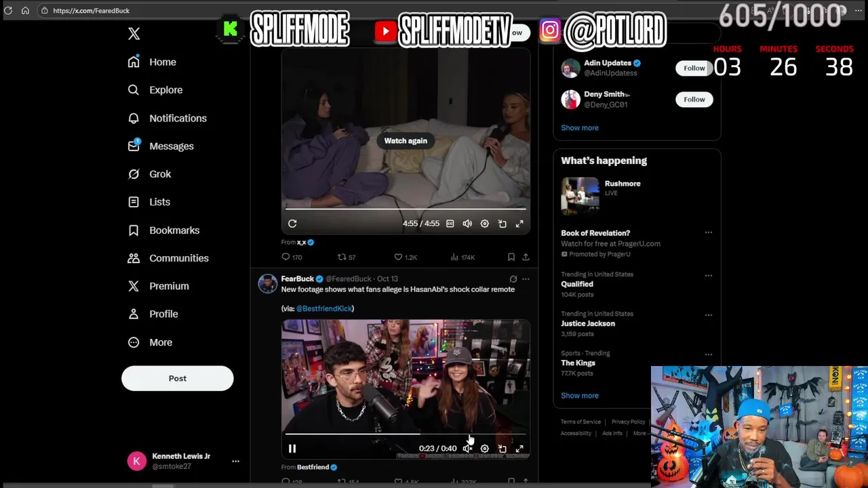Click Watch again on the first video
The width and height of the screenshot is (868, 488).
click(406, 140)
